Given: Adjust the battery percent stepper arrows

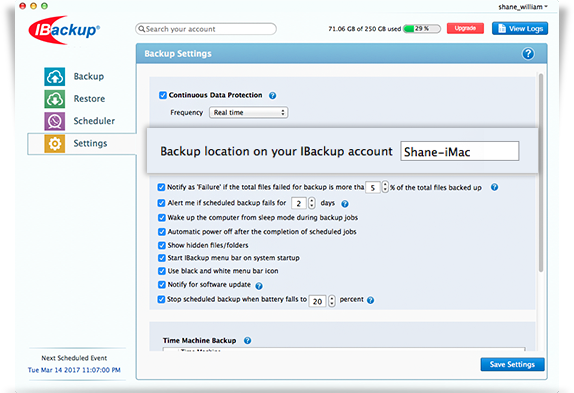Looking at the screenshot, I should click(332, 301).
